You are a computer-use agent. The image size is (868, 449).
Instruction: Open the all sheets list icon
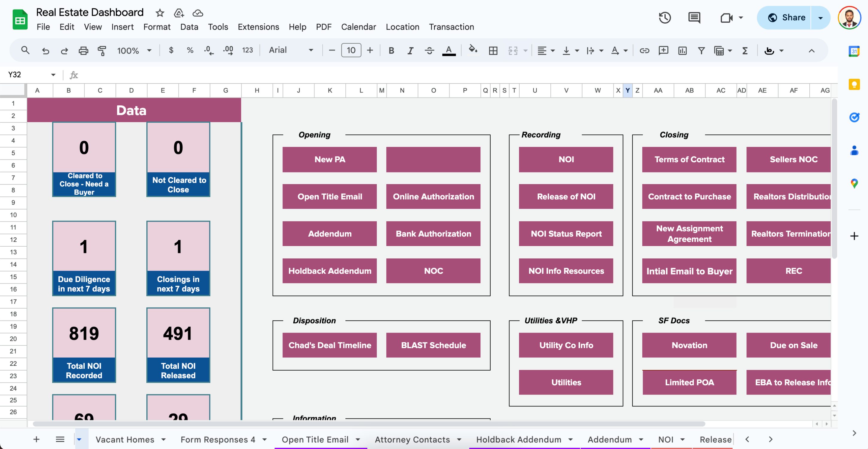pyautogui.click(x=60, y=439)
